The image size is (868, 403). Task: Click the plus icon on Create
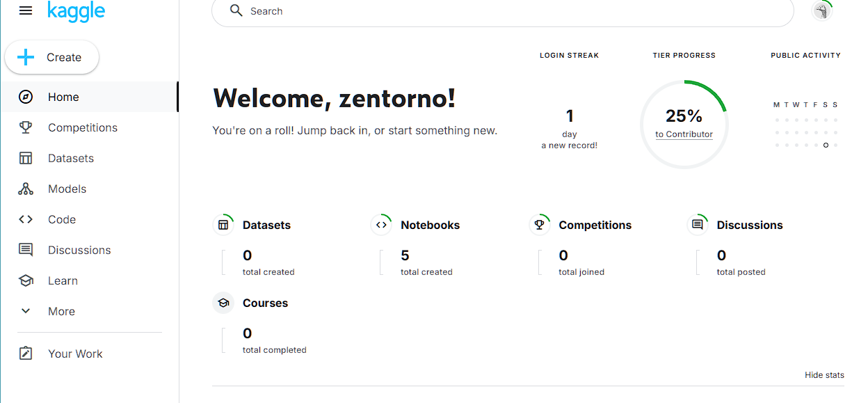26,57
